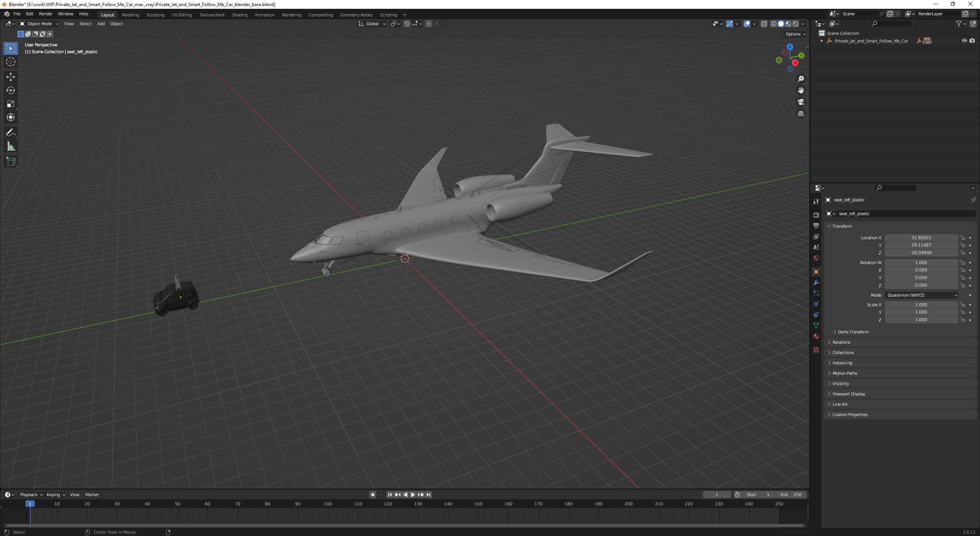The height and width of the screenshot is (536, 980).
Task: Open the File menu
Action: click(17, 14)
